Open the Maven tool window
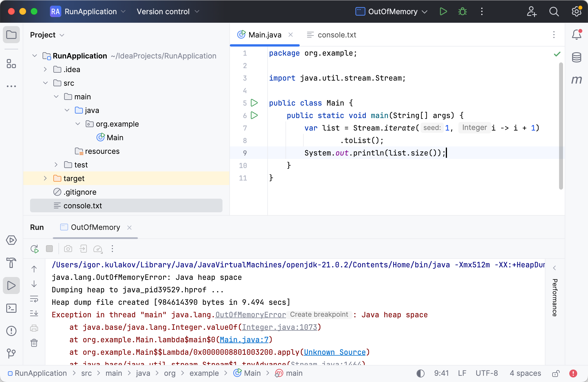 click(576, 80)
